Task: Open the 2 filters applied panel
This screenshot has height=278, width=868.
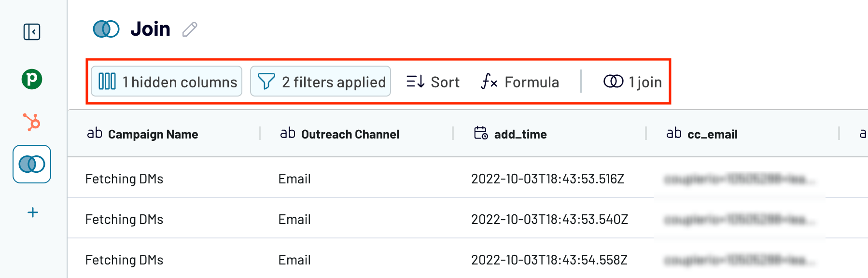Action: point(321,81)
